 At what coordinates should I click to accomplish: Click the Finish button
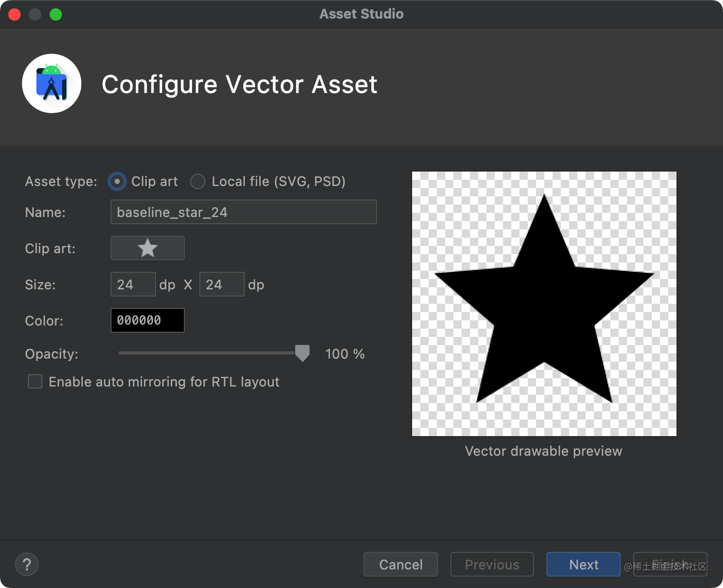click(670, 564)
